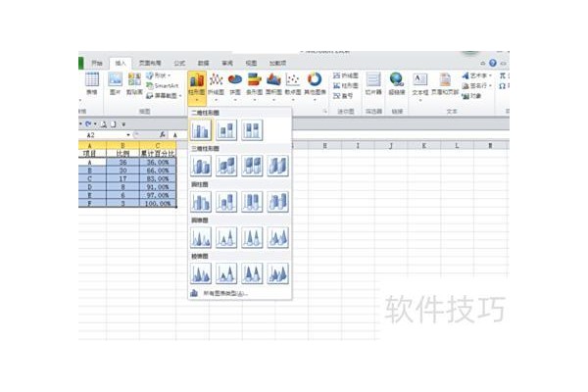Open the Signature Line dropdown
Image resolution: width=588 pixels, height=392 pixels.
(x=476, y=86)
